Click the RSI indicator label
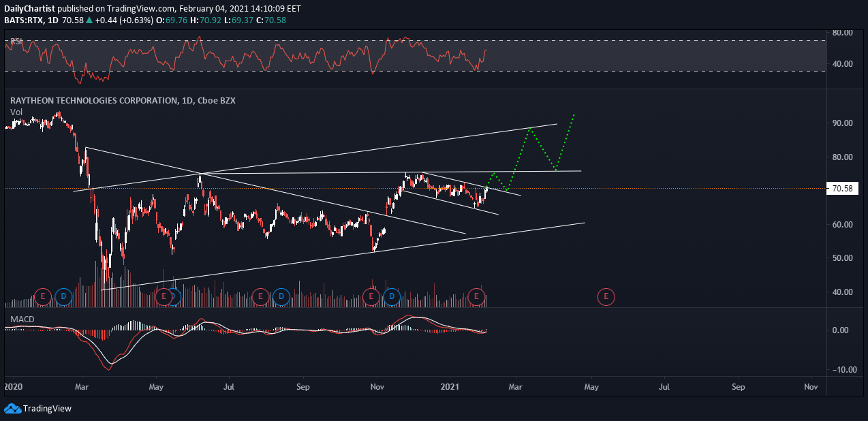This screenshot has width=868, height=421. (15, 42)
